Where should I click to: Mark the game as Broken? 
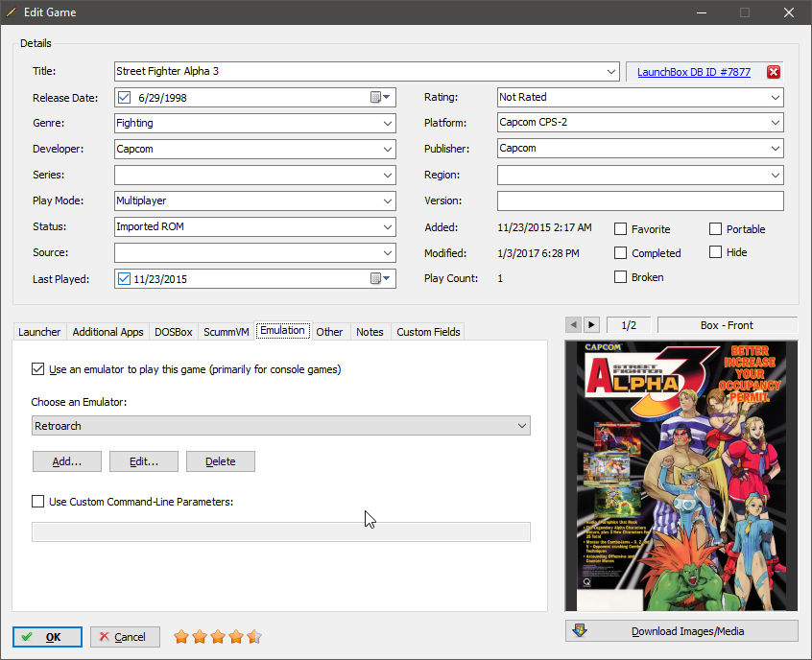pos(620,277)
